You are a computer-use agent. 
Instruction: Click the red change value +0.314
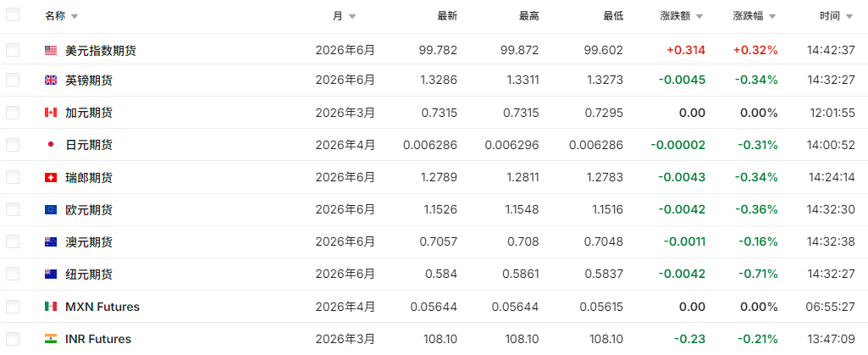686,50
